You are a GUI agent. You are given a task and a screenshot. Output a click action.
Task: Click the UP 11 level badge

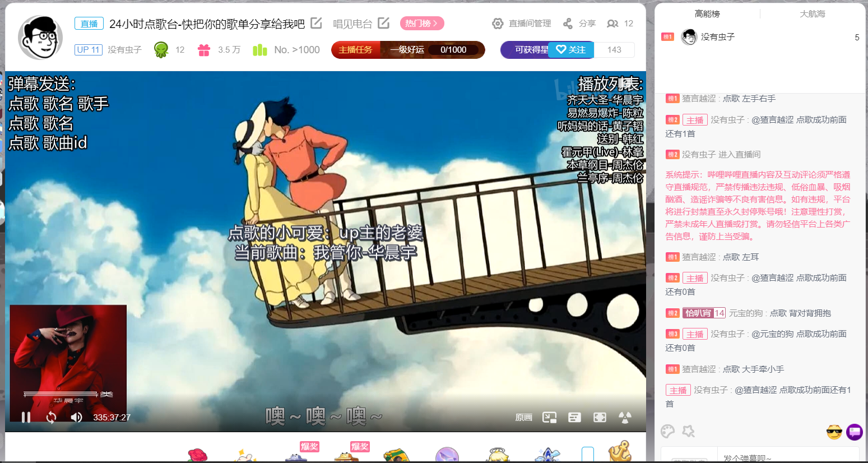(x=89, y=50)
